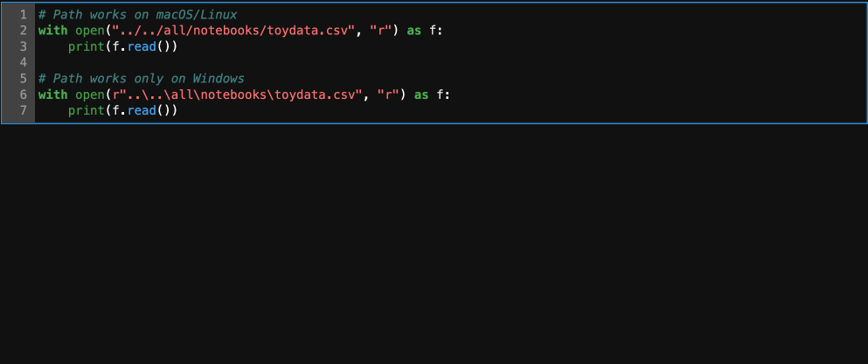Click the 'Path works only on Windows' comment

pos(141,79)
